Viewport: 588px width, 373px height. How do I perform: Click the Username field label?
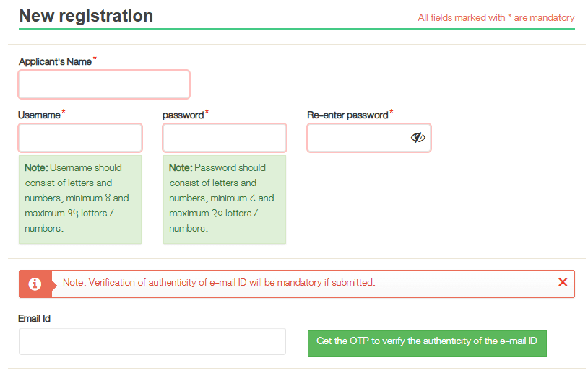click(39, 115)
